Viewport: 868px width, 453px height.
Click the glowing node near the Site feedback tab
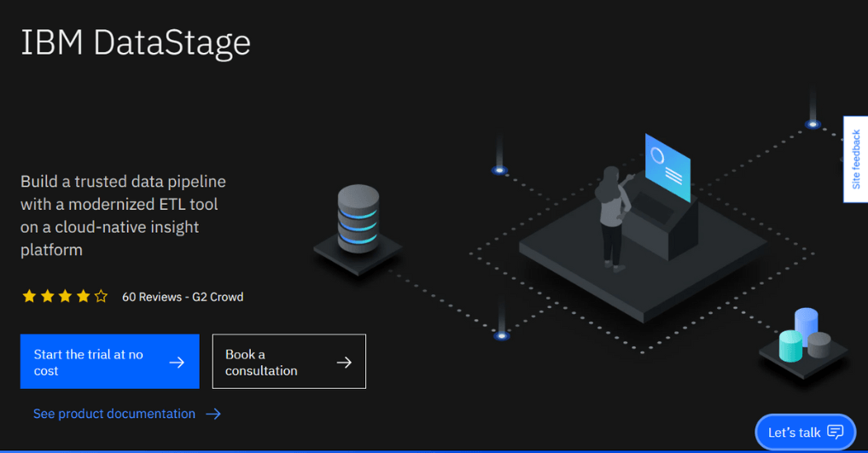pos(813,125)
